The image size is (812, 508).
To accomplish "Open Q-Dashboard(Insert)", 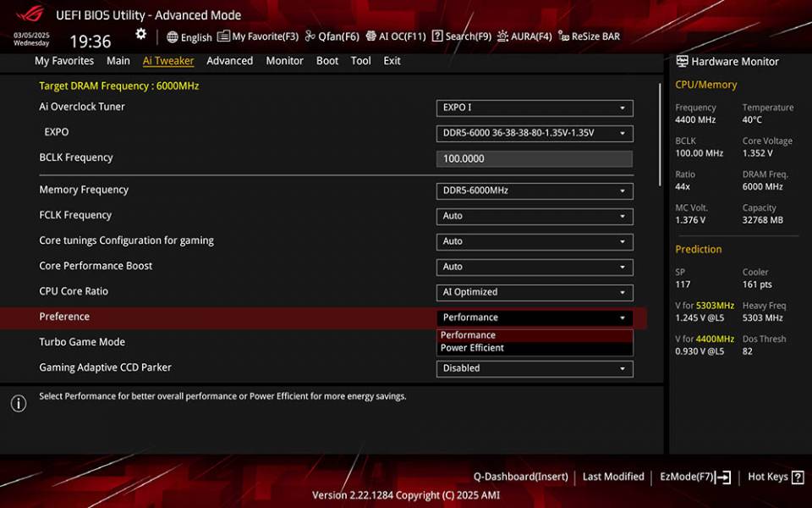I will pos(520,477).
